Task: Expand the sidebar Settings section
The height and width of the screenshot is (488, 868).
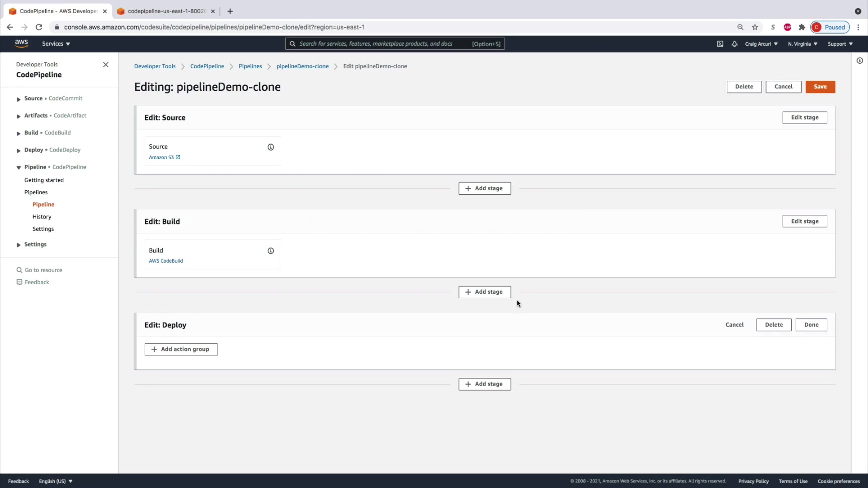Action: pos(19,245)
